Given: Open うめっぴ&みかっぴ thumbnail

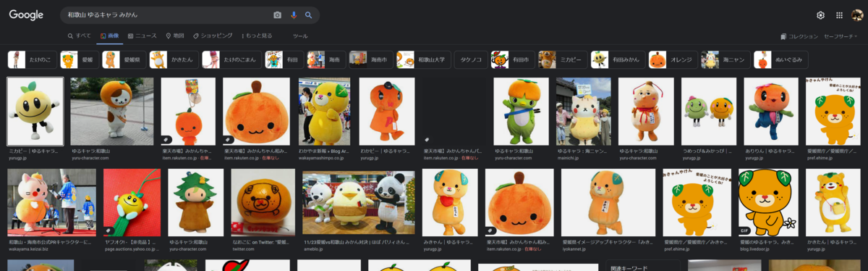Looking at the screenshot, I should click(x=709, y=112).
